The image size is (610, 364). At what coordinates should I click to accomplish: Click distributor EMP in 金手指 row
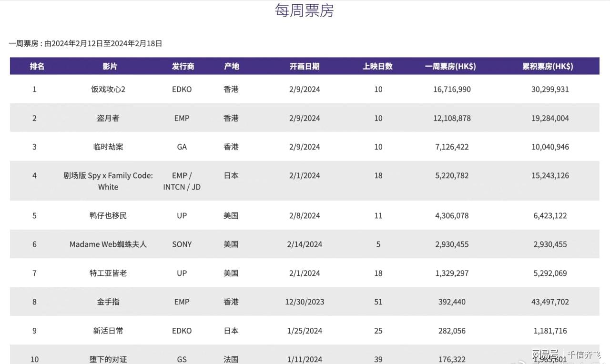(182, 302)
